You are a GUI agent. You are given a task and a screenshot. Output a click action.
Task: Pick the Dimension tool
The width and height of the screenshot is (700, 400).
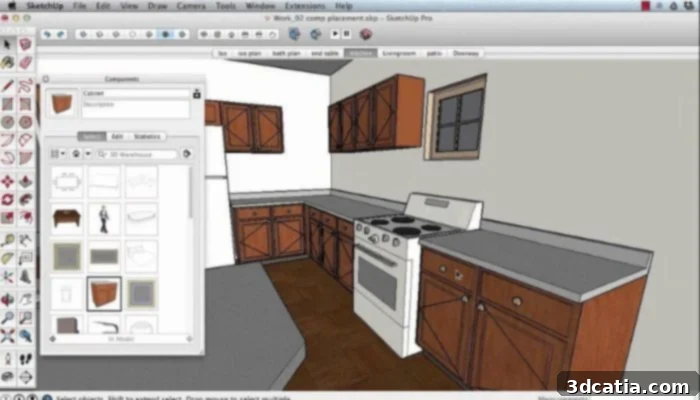(25, 240)
